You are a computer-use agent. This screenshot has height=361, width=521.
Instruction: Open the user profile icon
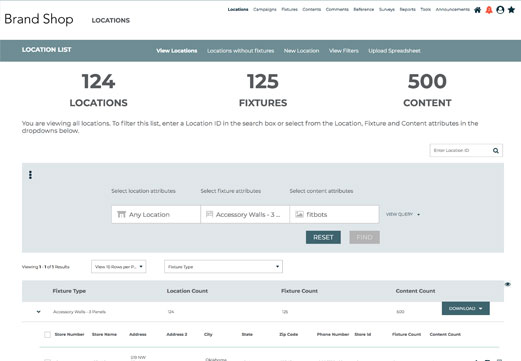click(x=500, y=10)
